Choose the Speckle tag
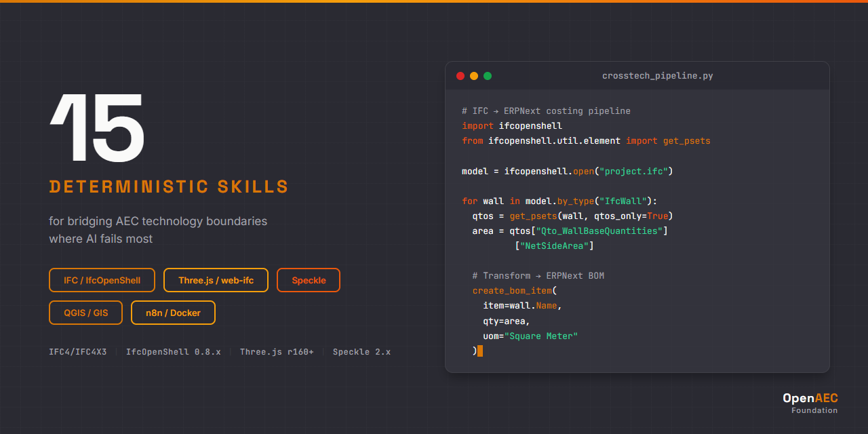868x434 pixels. pos(309,280)
